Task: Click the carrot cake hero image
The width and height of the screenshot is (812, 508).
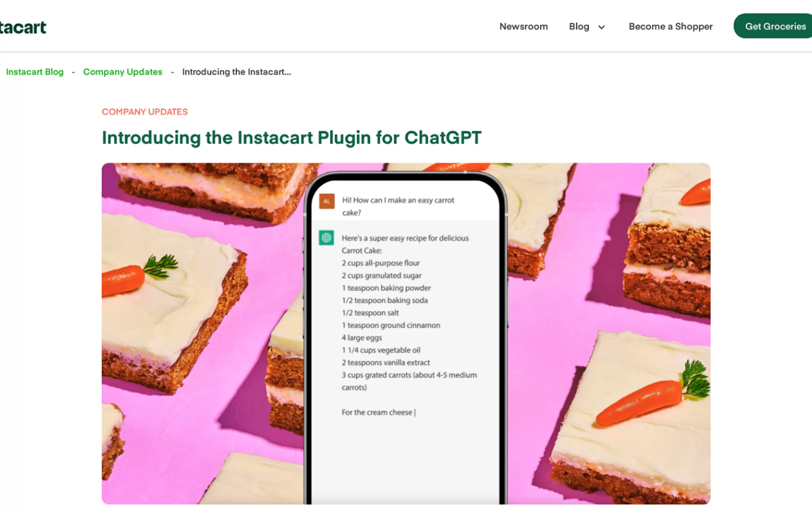Action: point(406,334)
